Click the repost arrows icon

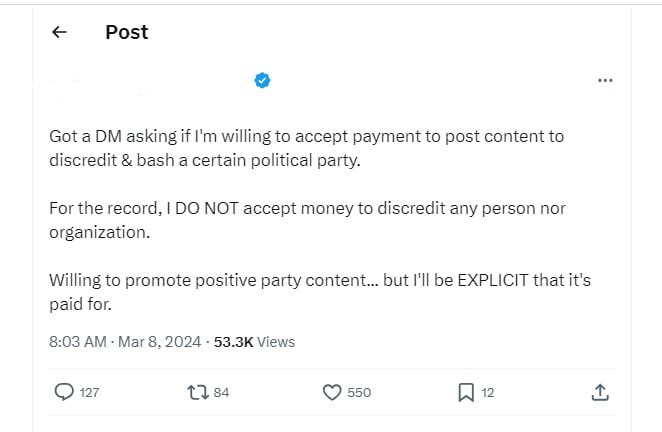click(197, 393)
